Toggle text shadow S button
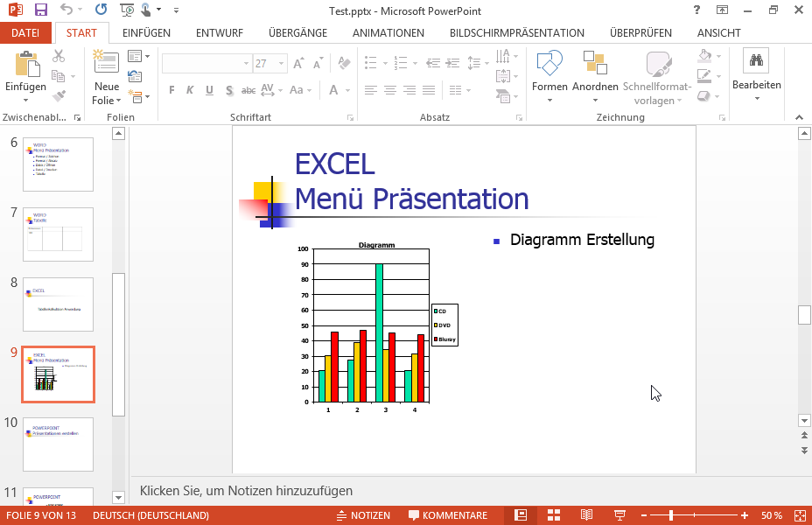Image resolution: width=812 pixels, height=525 pixels. (x=229, y=91)
